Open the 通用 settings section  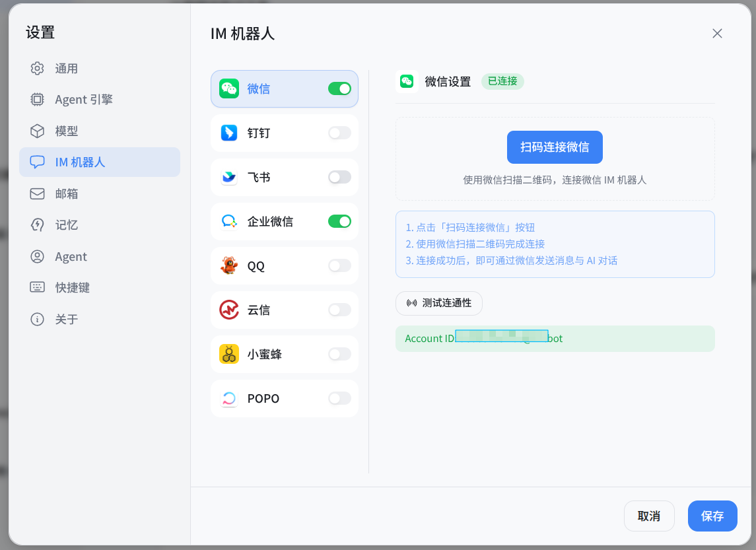click(99, 69)
